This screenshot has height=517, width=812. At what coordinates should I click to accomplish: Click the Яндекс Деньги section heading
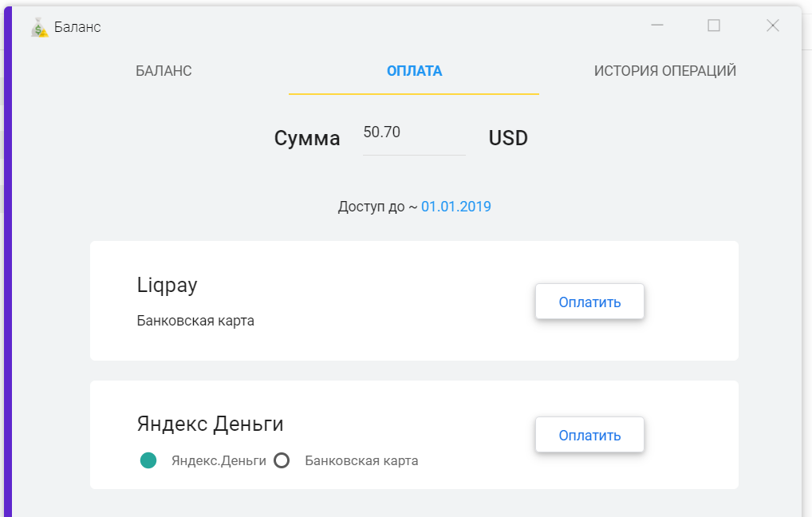210,424
